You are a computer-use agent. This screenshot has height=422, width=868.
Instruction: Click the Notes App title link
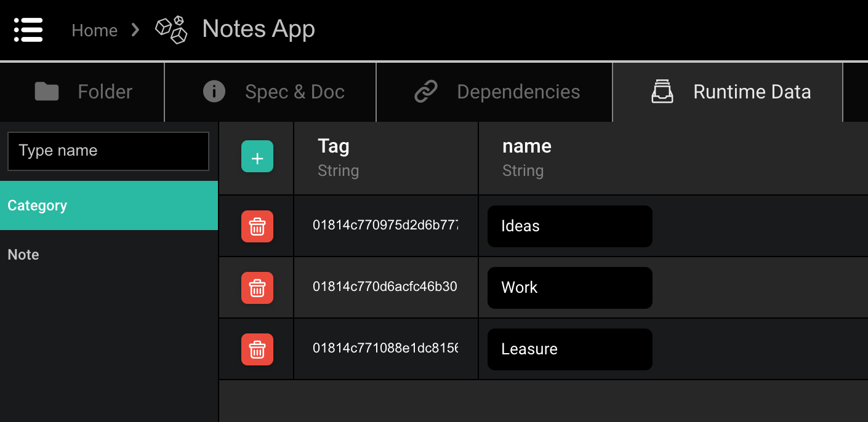[x=259, y=29]
